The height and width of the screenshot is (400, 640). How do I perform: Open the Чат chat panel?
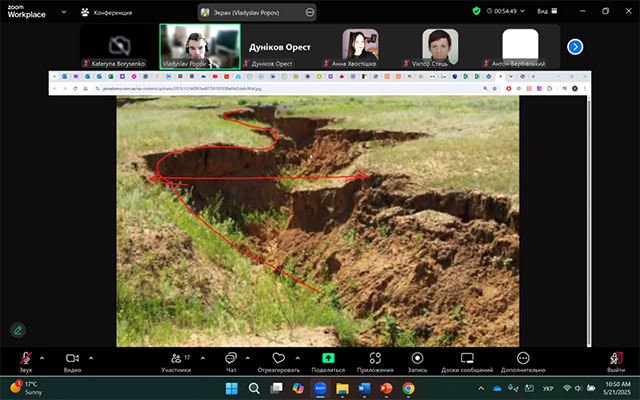(231, 359)
